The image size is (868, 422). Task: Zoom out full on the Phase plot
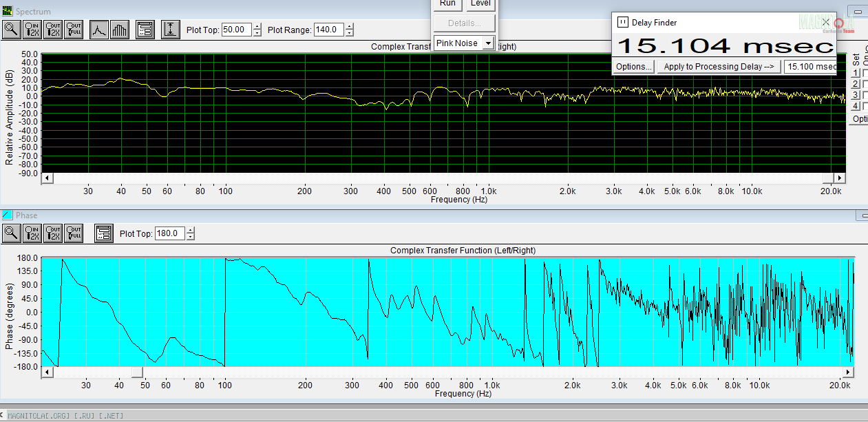pos(74,233)
